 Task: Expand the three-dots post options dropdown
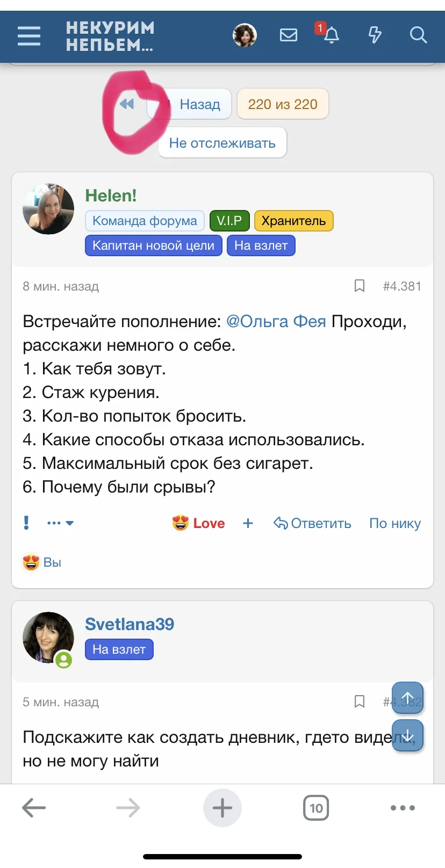click(x=60, y=523)
